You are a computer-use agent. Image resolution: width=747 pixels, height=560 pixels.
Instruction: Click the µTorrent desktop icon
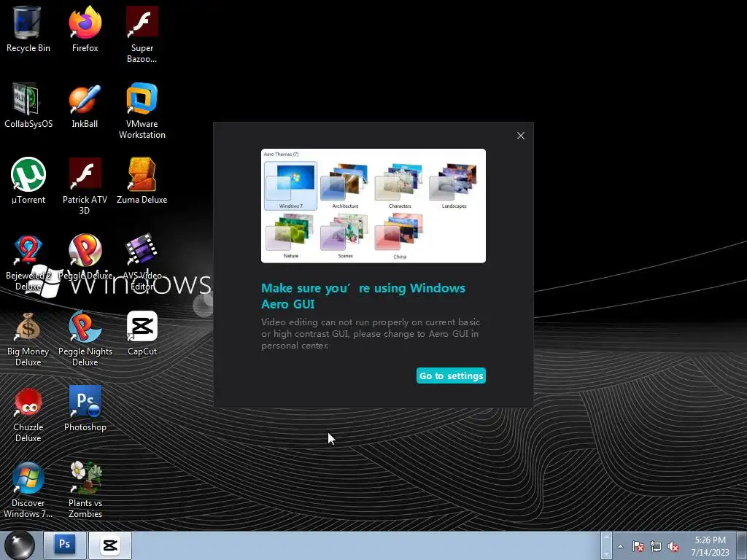[x=28, y=181]
